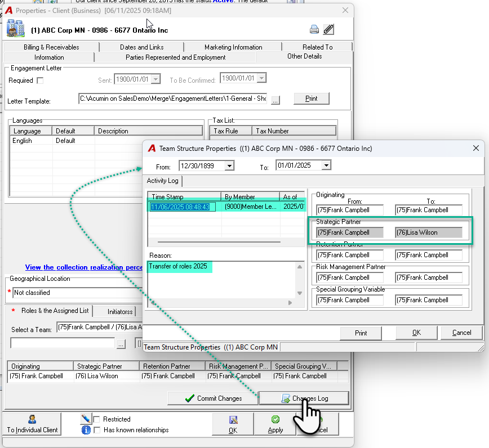Click Print in Team Structure Properties dialog
The height and width of the screenshot is (448, 489).
click(361, 333)
